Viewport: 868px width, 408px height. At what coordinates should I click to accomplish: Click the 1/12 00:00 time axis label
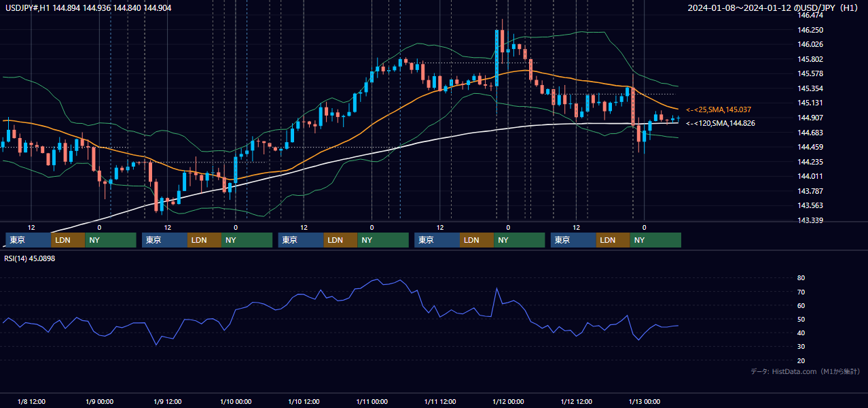click(508, 401)
